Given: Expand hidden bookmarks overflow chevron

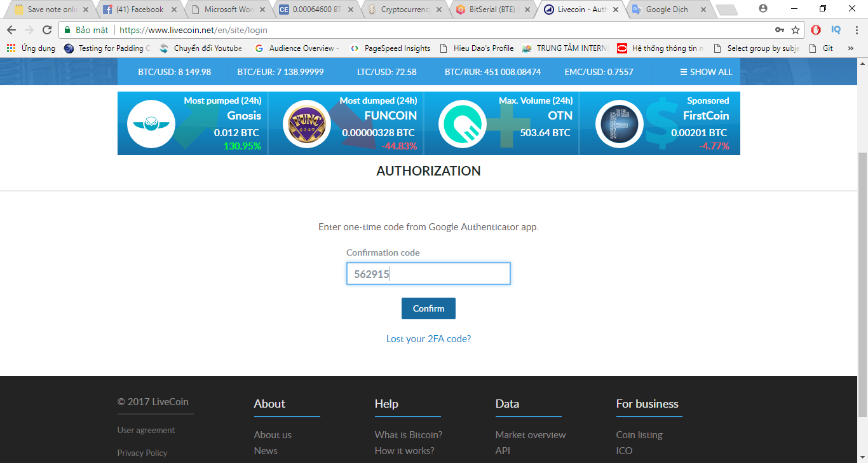Looking at the screenshot, I should coord(850,48).
